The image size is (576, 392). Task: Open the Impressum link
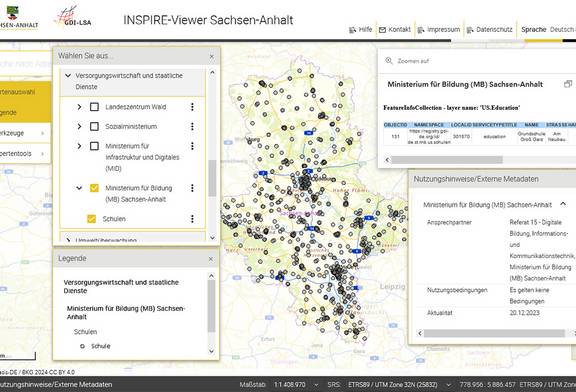point(439,30)
